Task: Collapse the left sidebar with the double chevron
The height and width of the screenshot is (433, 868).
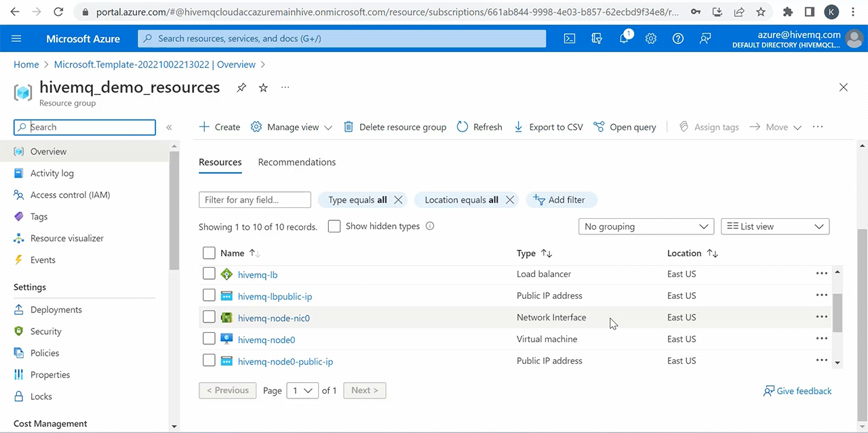Action: (169, 127)
